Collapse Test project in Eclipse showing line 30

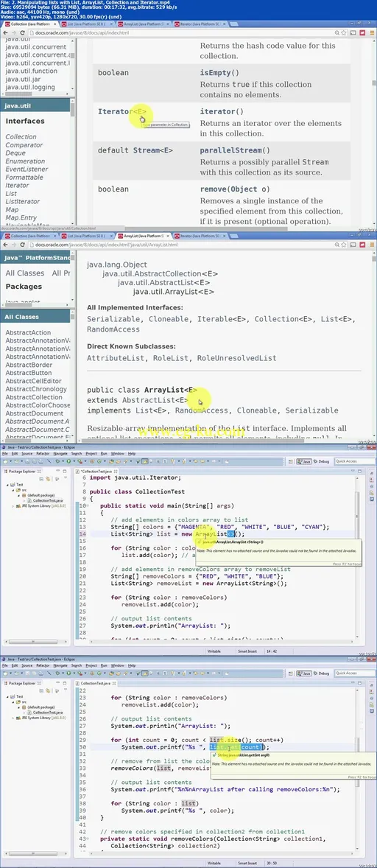[x=9, y=696]
